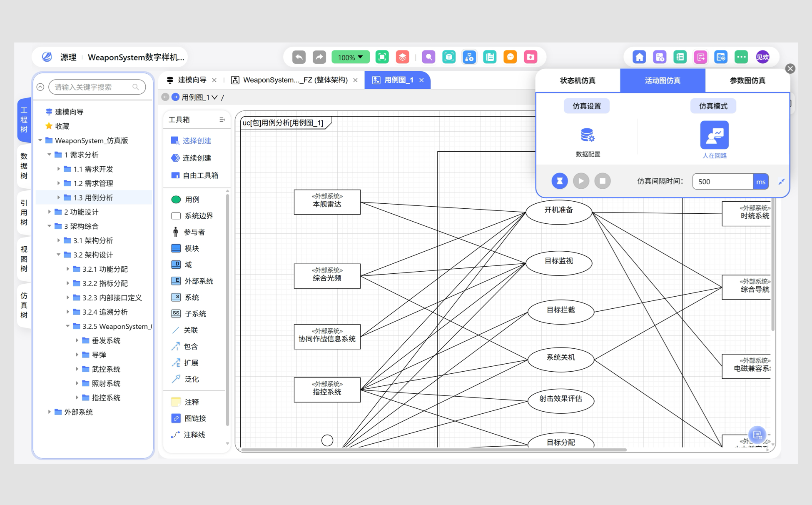Select 连续创建 mode

[191, 158]
